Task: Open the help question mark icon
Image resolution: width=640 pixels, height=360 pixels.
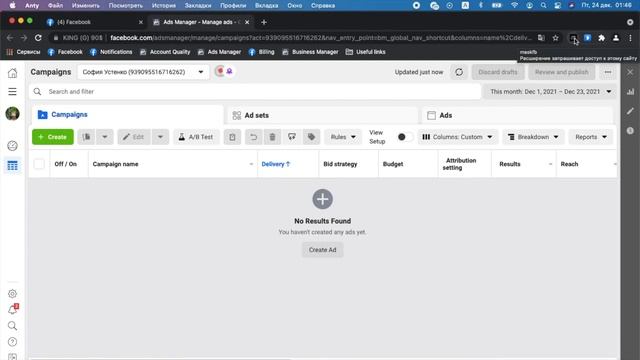Action: click(13, 342)
